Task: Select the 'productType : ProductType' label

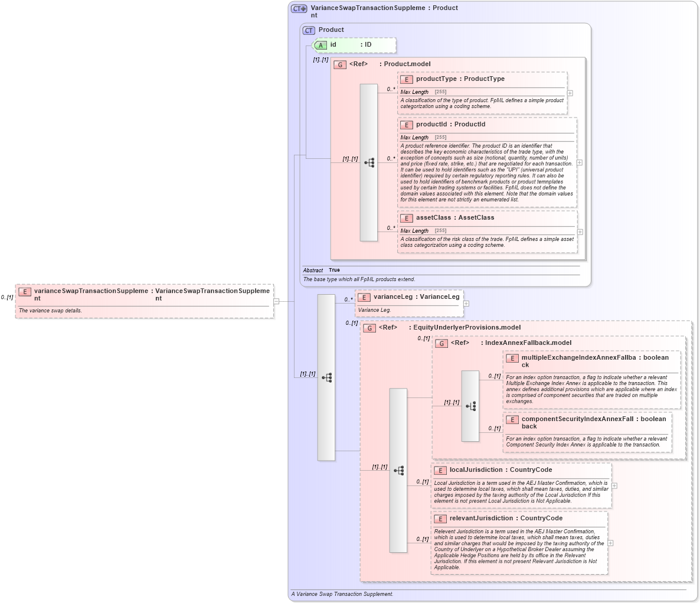Action: click(460, 79)
